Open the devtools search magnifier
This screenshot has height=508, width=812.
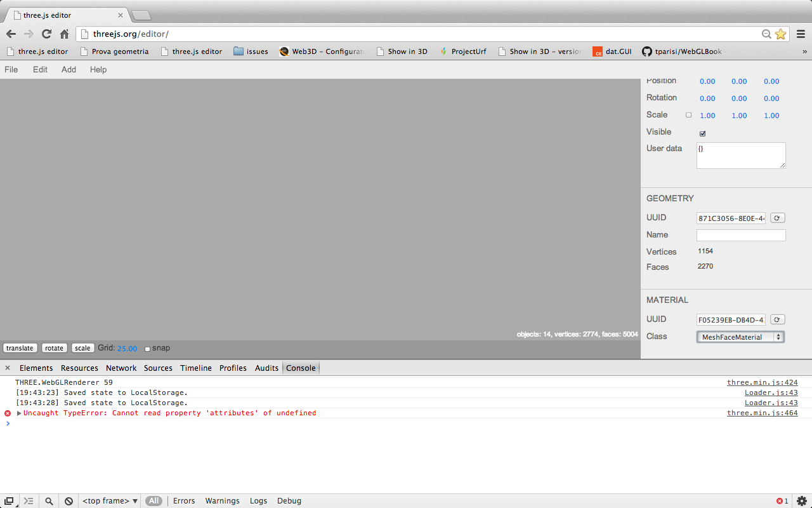tap(49, 501)
